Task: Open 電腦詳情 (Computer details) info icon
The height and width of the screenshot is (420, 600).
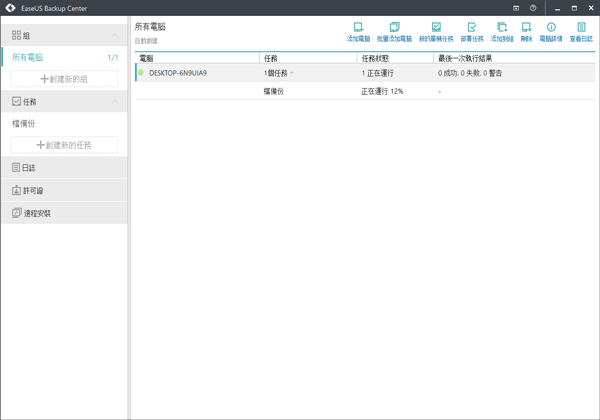Action: [551, 28]
